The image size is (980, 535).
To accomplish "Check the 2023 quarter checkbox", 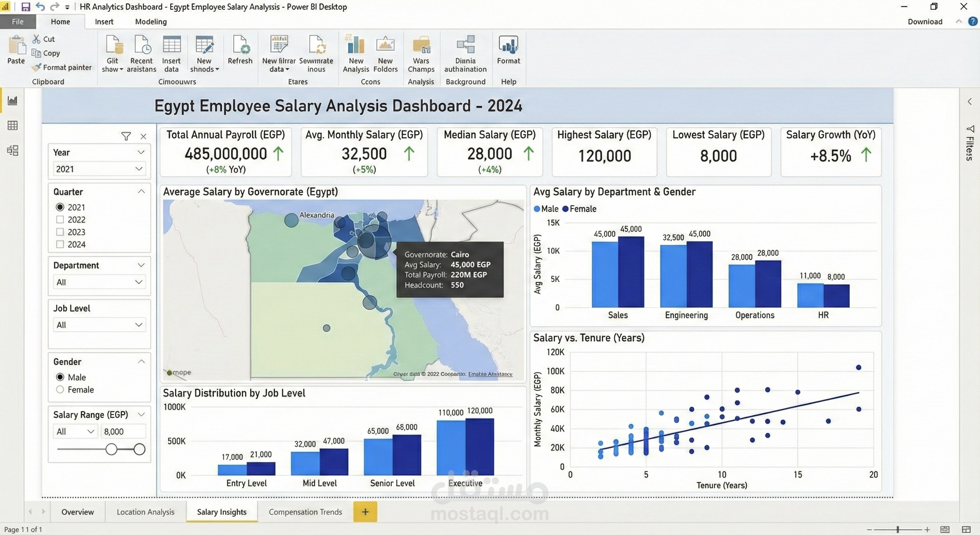I will pos(60,232).
